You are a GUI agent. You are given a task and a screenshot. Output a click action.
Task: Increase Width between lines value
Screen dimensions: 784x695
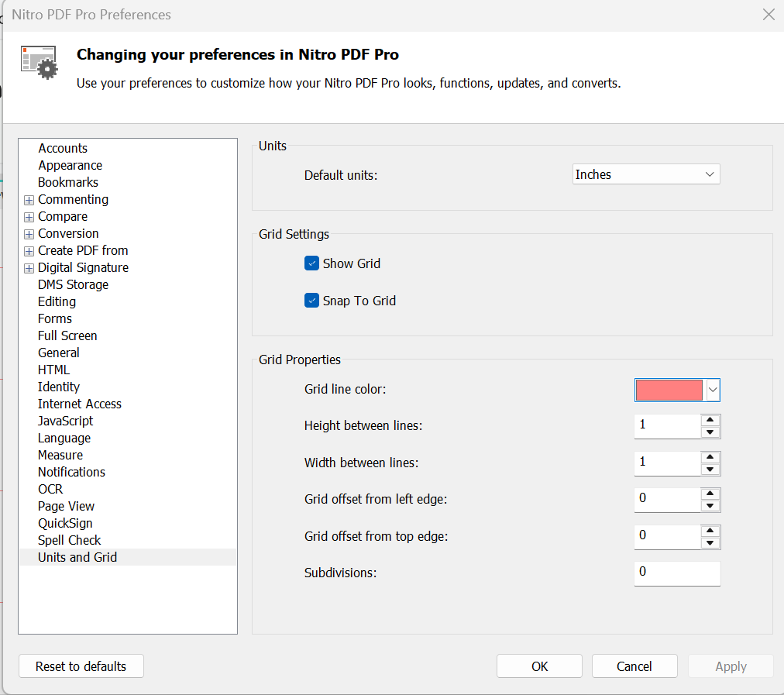pyautogui.click(x=710, y=457)
